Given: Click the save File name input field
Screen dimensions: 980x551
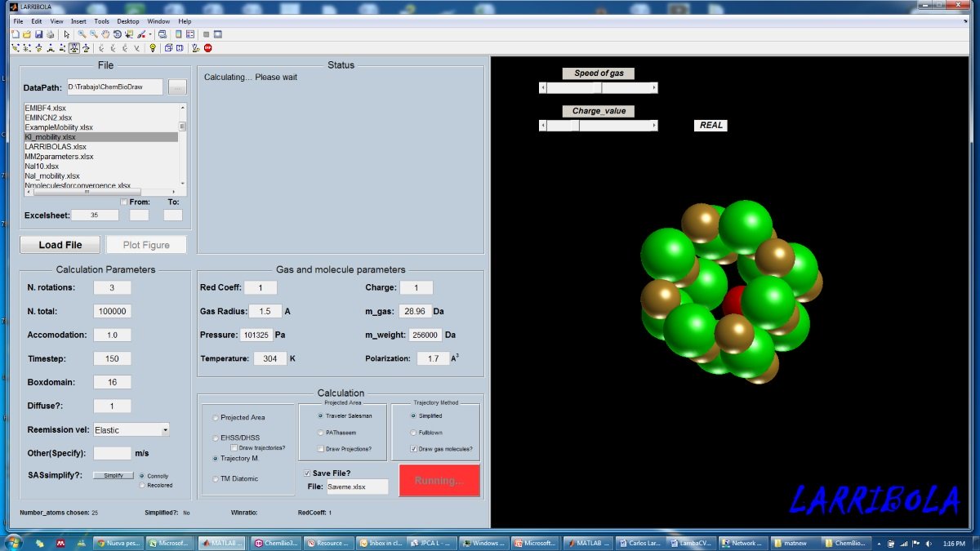Looking at the screenshot, I should click(358, 487).
